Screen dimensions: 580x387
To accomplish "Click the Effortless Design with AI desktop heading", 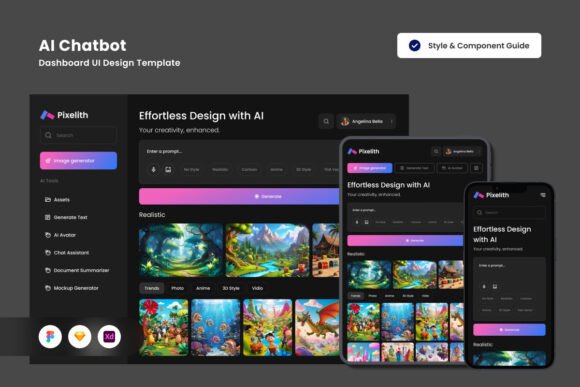I will pyautogui.click(x=201, y=116).
